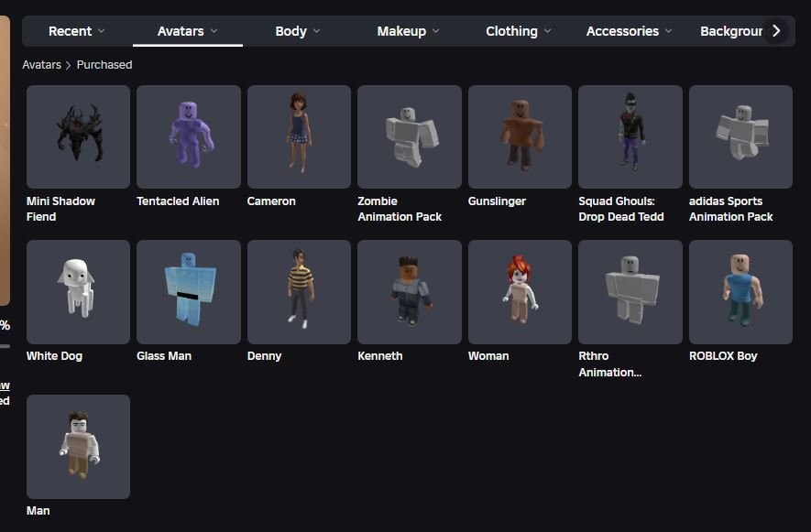Switch to the Avatars tab
Screen dimensions: 811x532
coord(187,31)
